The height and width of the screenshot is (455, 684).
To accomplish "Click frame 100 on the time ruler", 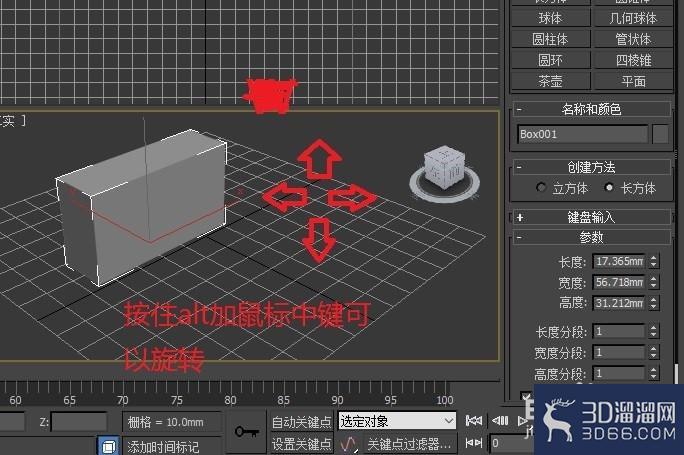I will [x=445, y=400].
